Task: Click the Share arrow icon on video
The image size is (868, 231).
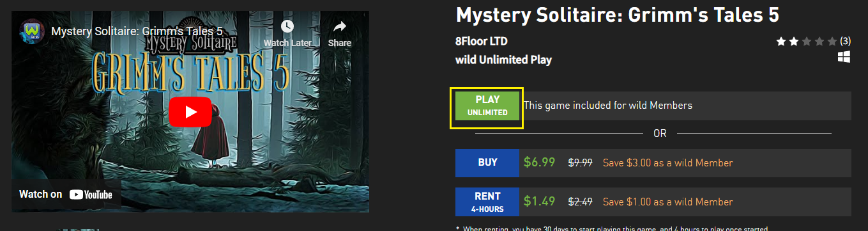Action: click(340, 27)
